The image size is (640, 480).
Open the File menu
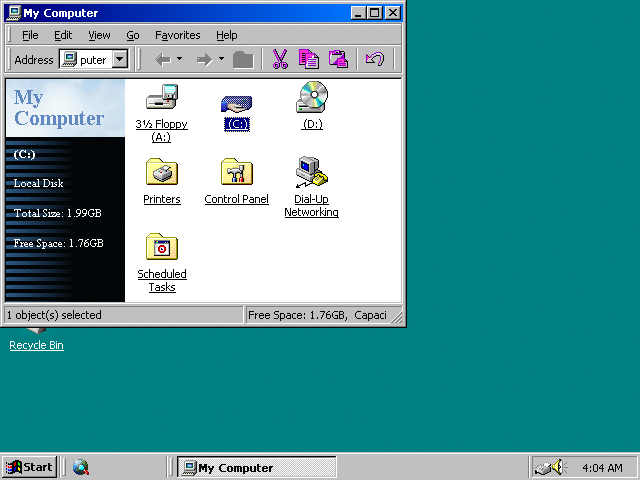tap(30, 36)
